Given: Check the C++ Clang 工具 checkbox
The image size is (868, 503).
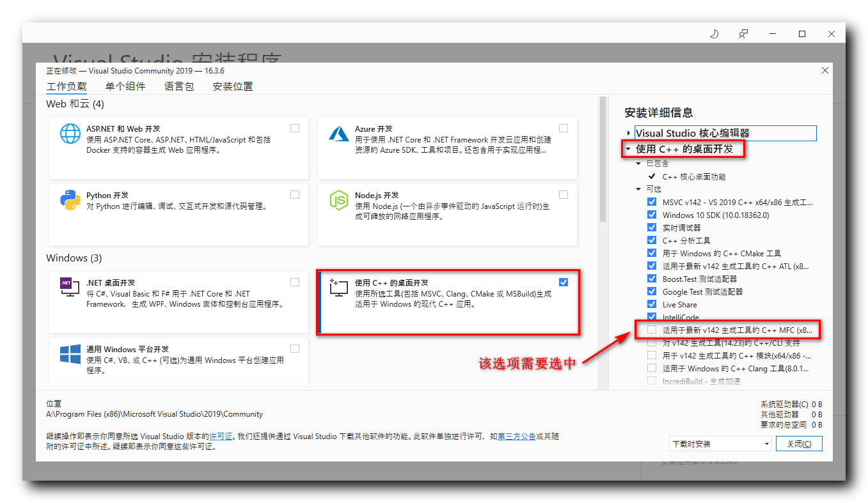Looking at the screenshot, I should pyautogui.click(x=652, y=368).
